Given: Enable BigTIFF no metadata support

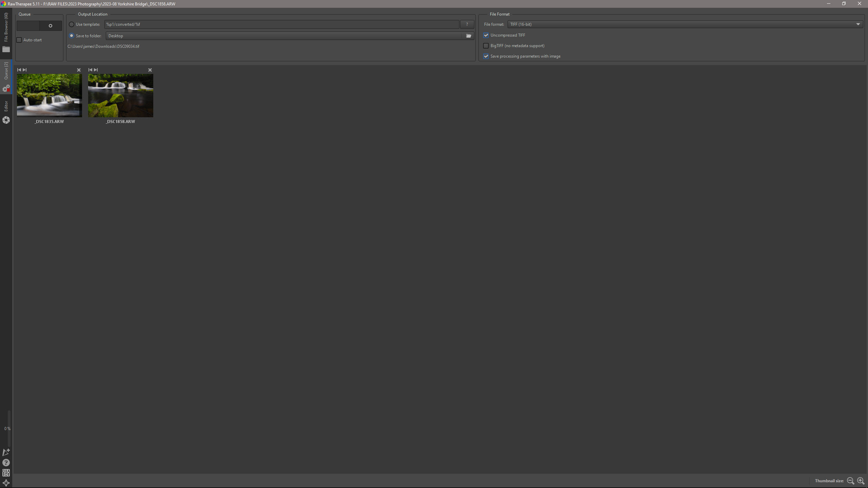Looking at the screenshot, I should (487, 46).
